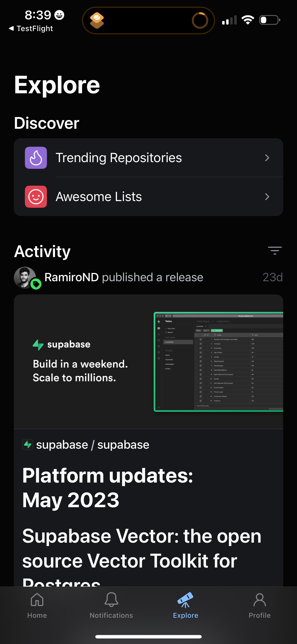Switch to the Notifications tab
This screenshot has height=644, width=297.
[x=111, y=605]
